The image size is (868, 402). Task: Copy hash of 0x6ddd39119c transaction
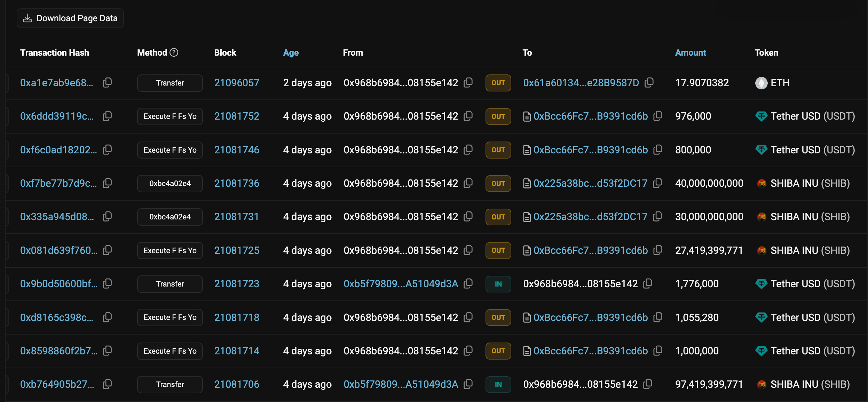click(107, 116)
